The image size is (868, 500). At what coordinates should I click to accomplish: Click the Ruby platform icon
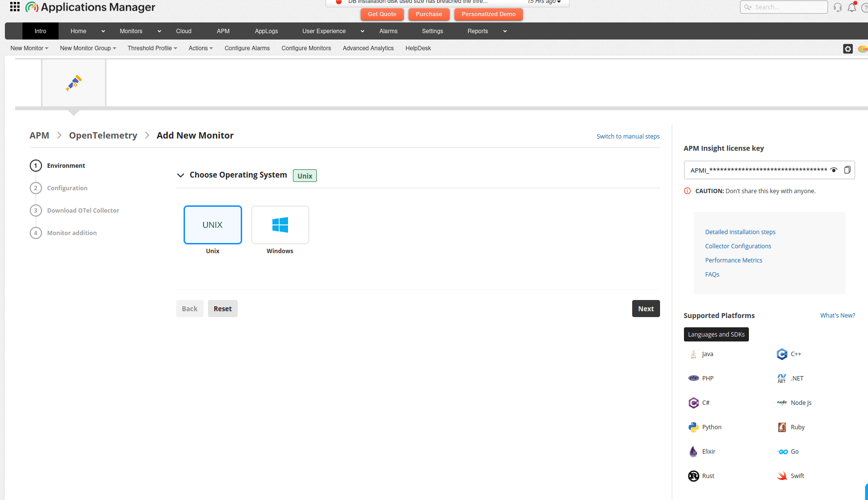[x=782, y=427]
